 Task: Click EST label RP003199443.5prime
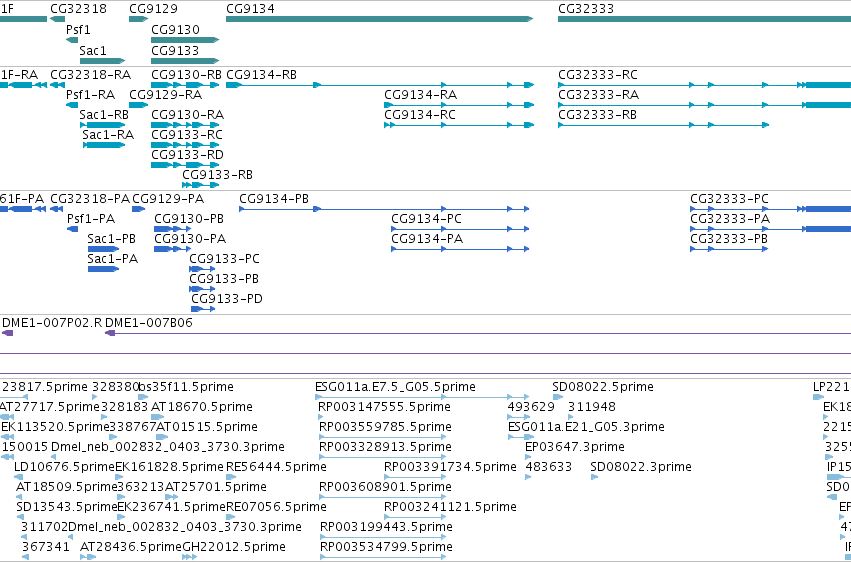pos(386,528)
